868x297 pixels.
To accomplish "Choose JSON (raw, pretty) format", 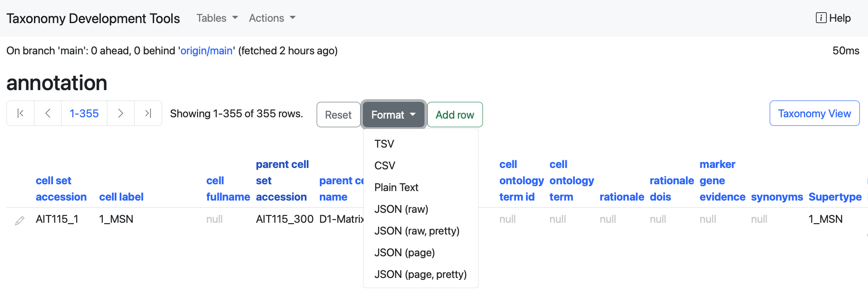I will (x=417, y=231).
